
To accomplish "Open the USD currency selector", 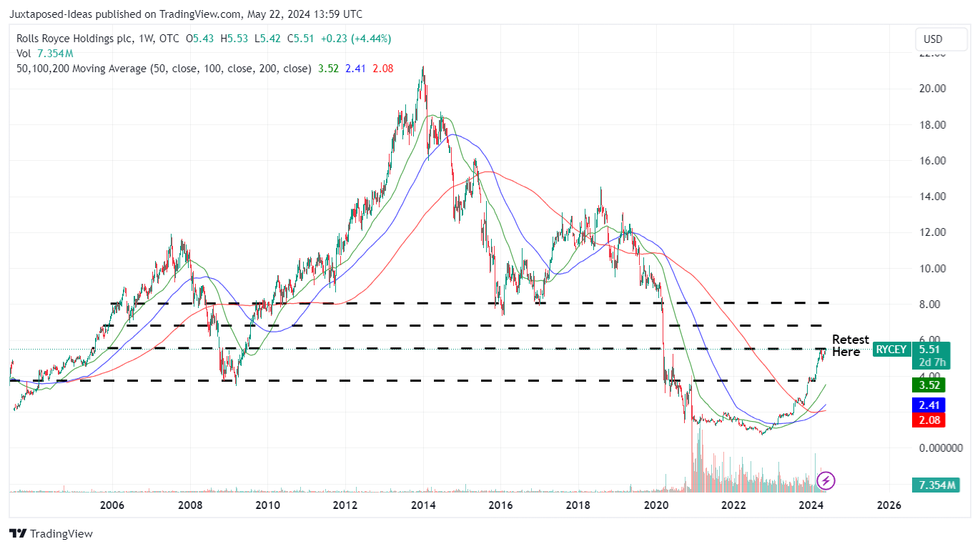I will pyautogui.click(x=941, y=39).
